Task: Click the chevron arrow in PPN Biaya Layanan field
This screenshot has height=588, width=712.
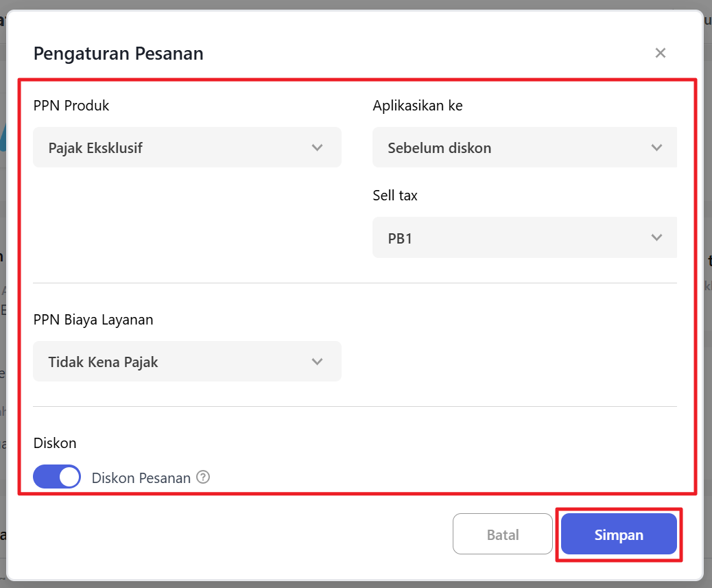Action: tap(317, 362)
